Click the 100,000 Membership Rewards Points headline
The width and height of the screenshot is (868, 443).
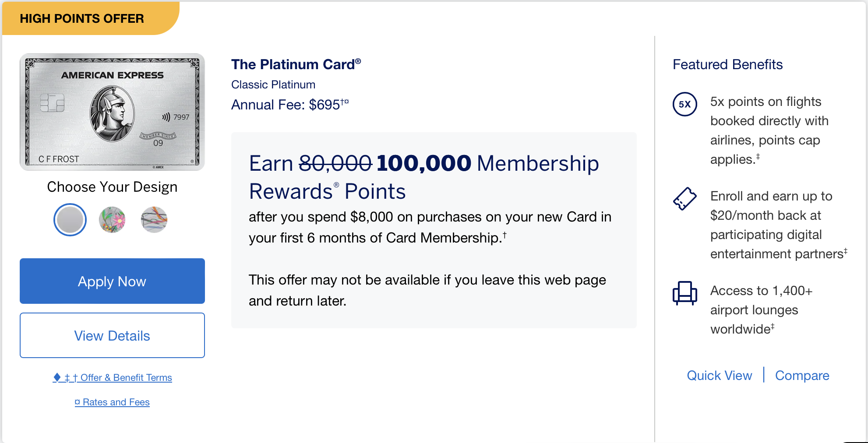coord(424,177)
